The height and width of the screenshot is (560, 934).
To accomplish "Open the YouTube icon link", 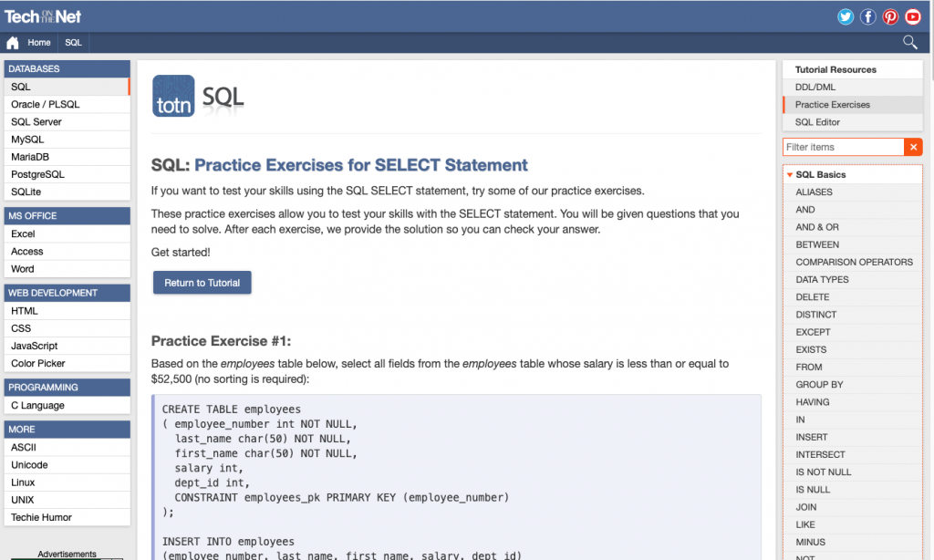I will [912, 16].
